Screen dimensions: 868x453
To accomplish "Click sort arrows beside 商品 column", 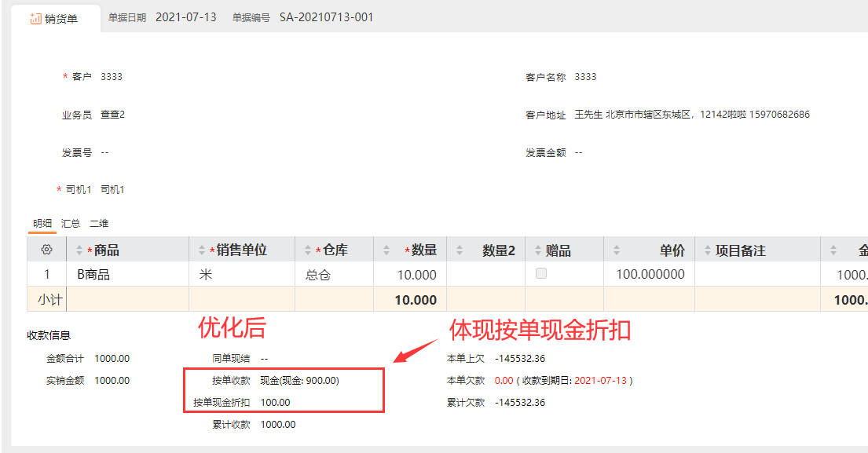I will [x=79, y=250].
